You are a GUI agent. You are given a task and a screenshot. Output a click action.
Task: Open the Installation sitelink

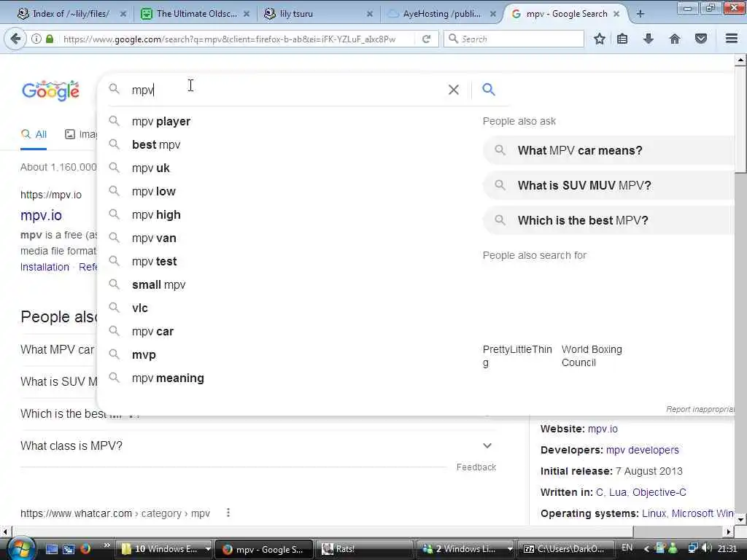click(44, 267)
